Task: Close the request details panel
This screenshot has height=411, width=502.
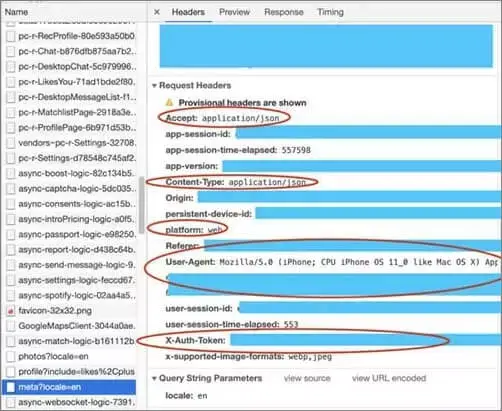Action: click(x=157, y=12)
